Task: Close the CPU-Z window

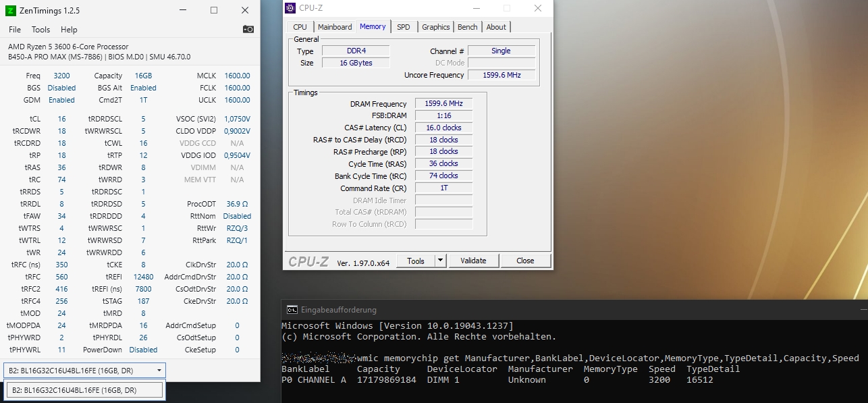Action: (x=537, y=8)
